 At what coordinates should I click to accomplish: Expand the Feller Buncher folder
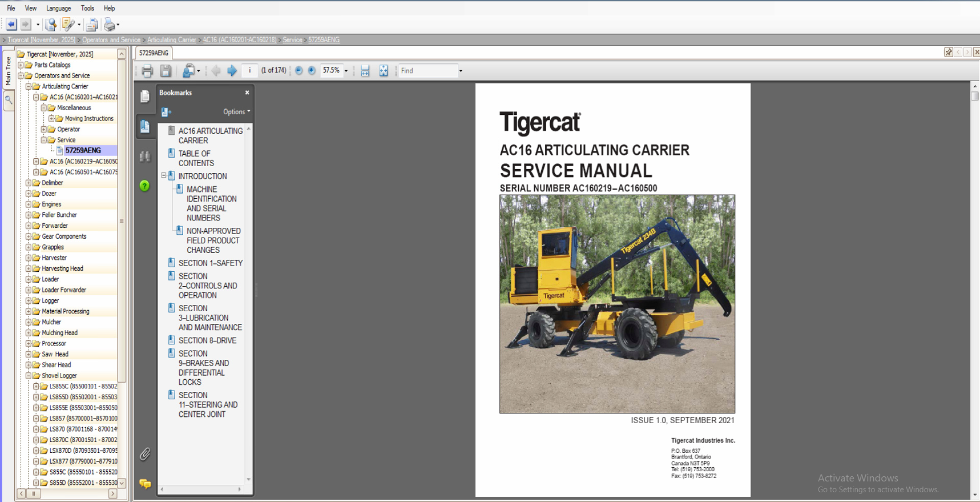(x=28, y=215)
